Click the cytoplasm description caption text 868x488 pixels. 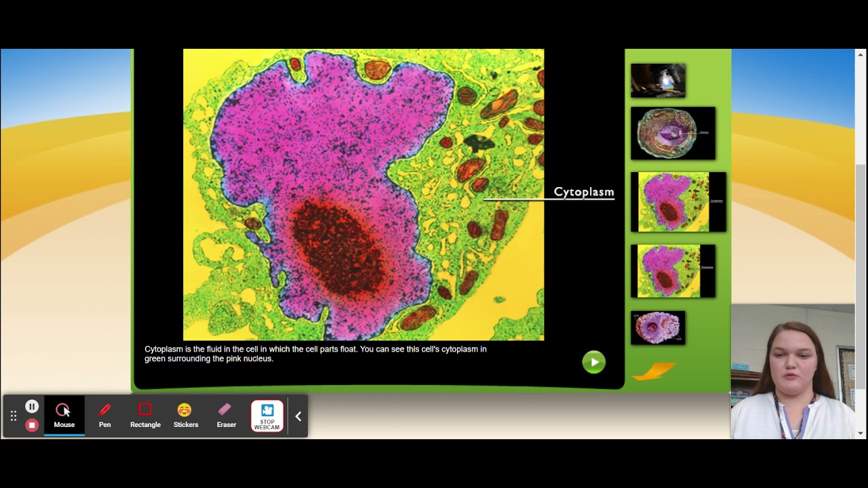click(x=315, y=354)
